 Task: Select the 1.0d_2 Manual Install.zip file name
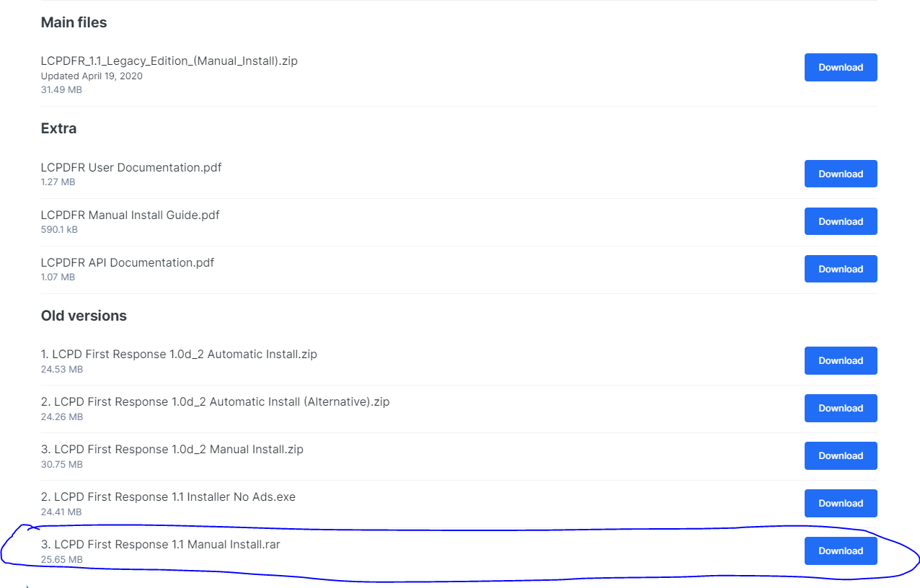coord(172,450)
